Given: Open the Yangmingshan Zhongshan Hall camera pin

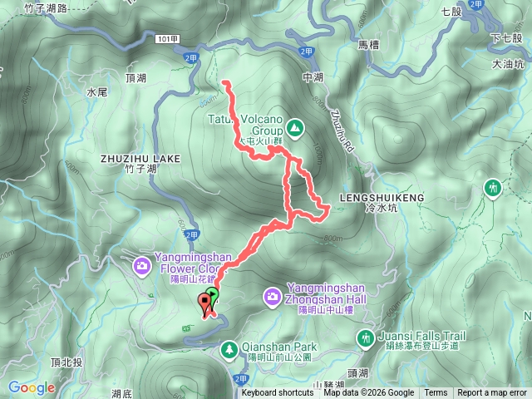Looking at the screenshot, I should pos(273,298).
